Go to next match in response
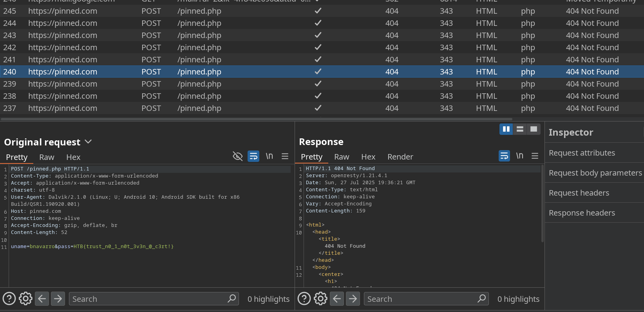The height and width of the screenshot is (312, 644). [x=353, y=299]
